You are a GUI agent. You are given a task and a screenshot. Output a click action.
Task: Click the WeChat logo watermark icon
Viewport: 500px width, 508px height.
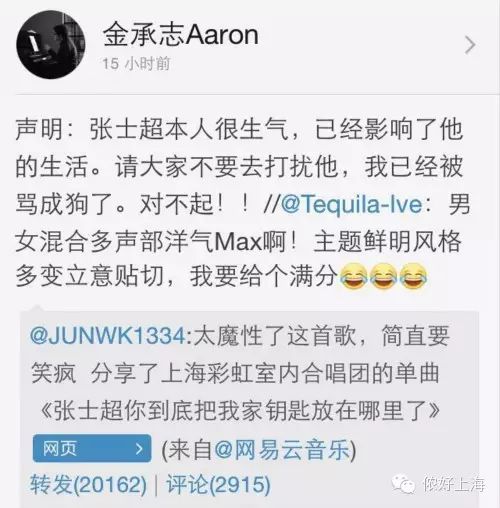403,484
